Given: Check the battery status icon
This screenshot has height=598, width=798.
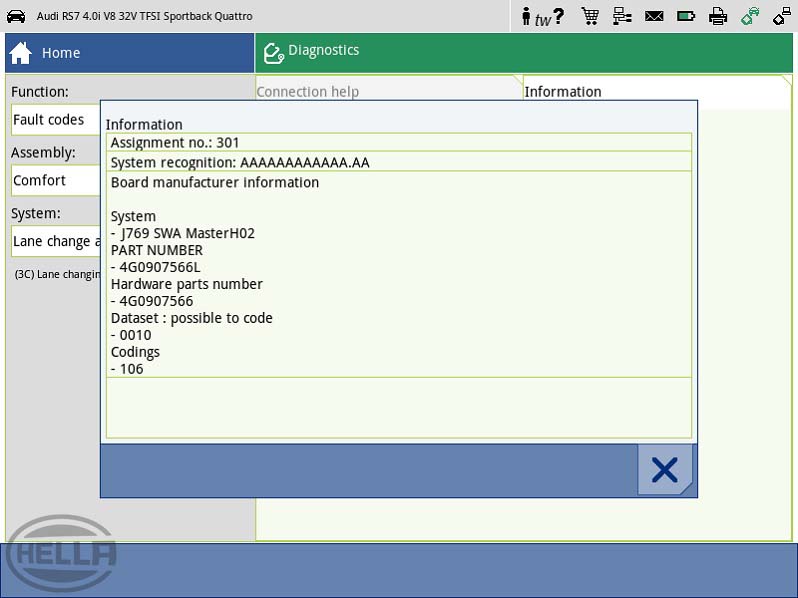Looking at the screenshot, I should pyautogui.click(x=686, y=16).
